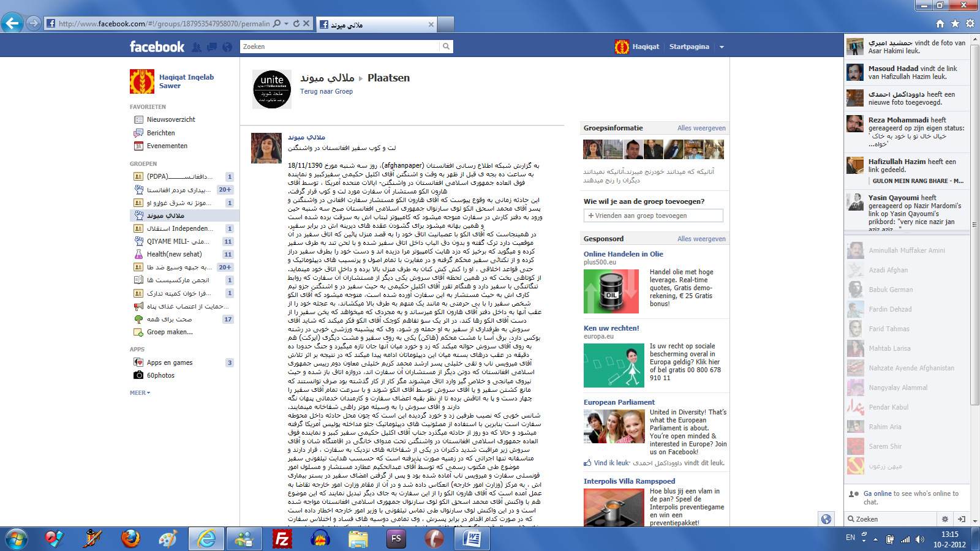This screenshot has width=980, height=551.
Task: Click the Facebook search magnifier button
Action: coord(447,47)
